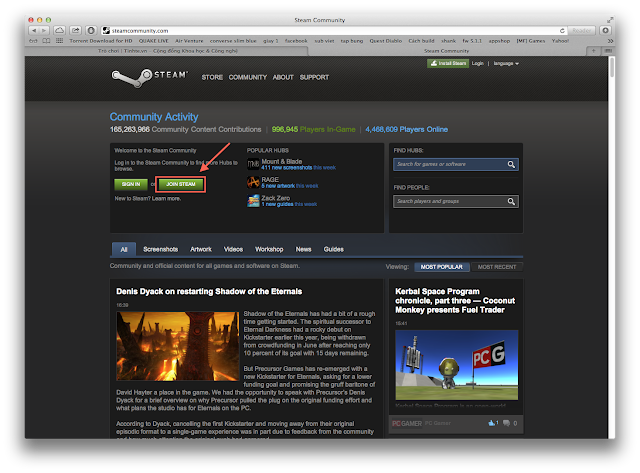Click the Install Steam button

[448, 63]
